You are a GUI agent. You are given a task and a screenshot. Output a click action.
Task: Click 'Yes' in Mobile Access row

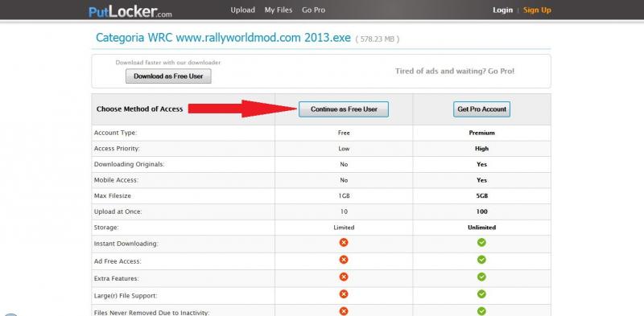[481, 180]
